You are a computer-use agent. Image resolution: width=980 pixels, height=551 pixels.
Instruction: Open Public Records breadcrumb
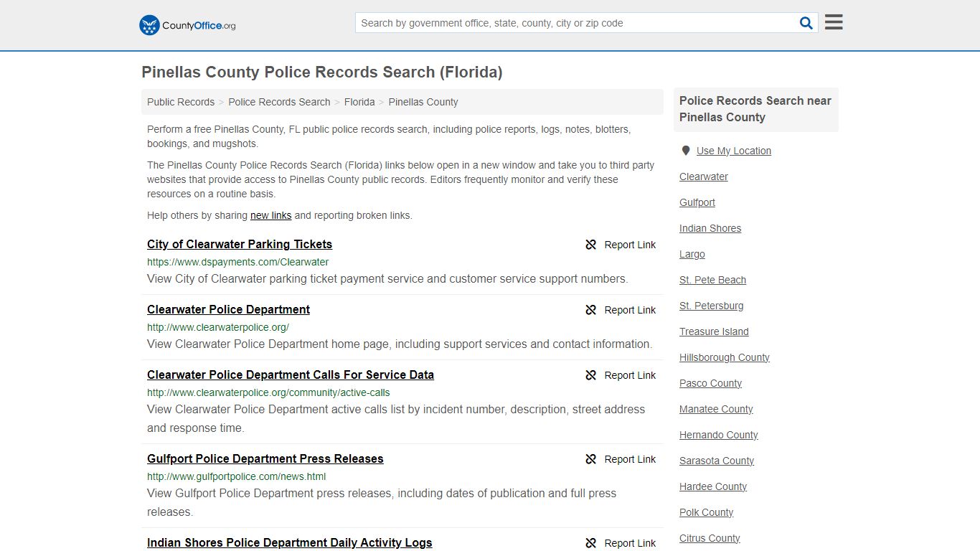181,102
